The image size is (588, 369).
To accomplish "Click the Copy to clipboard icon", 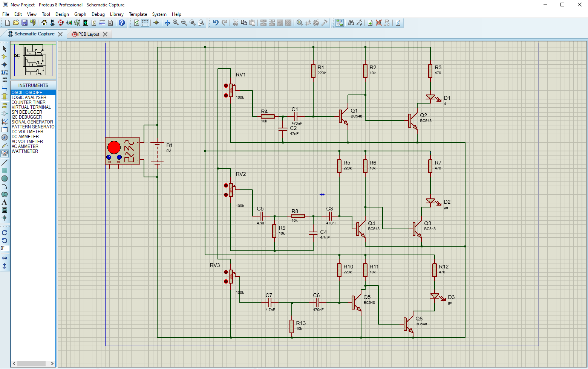I will tap(244, 23).
